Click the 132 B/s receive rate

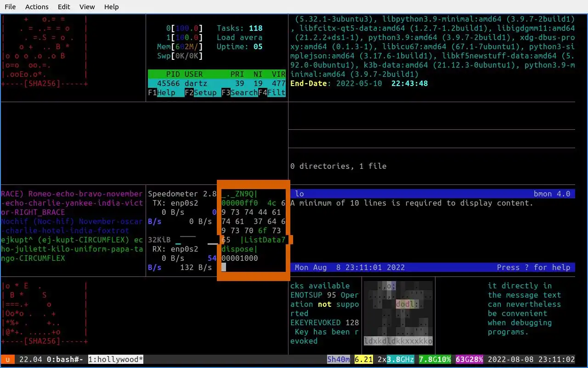pyautogui.click(x=196, y=267)
